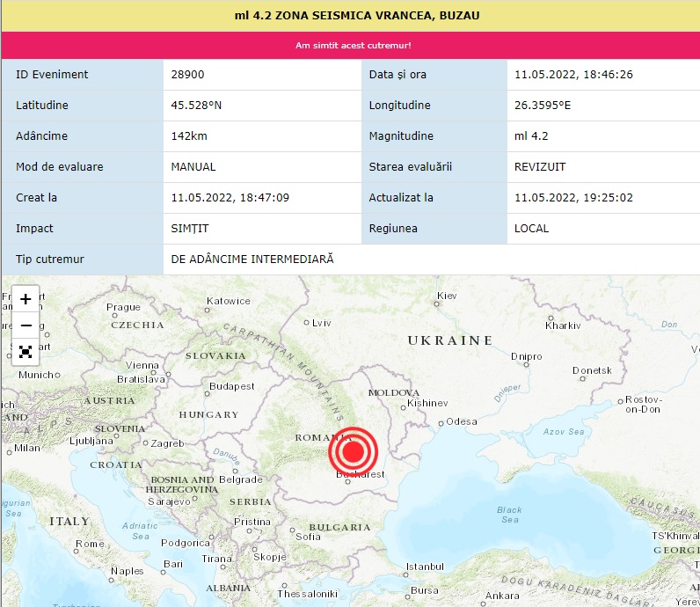This screenshot has width=700, height=607.
Task: Click the latitude value 45.528°N
Action: (x=196, y=105)
